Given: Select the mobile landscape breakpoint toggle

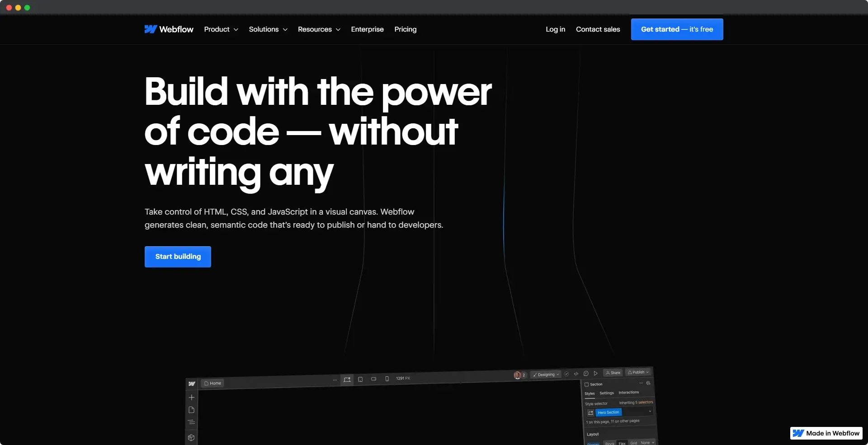Looking at the screenshot, I should point(373,379).
